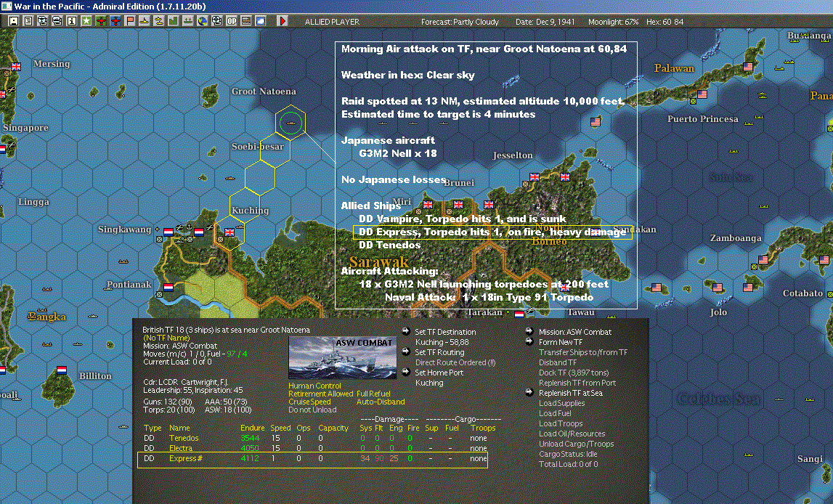This screenshot has height=504, width=833.
Task: Open the globe icon in the toolbar
Action: click(202, 21)
